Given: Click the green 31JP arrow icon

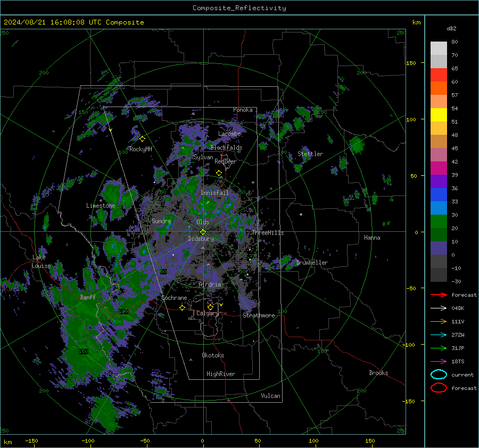Looking at the screenshot, I should pos(439,348).
